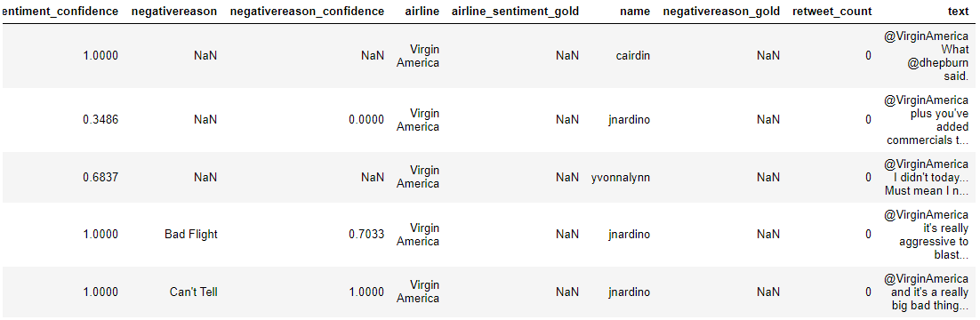This screenshot has height=320, width=980.
Task: Select tweet text 'really big bad thing'
Action: click(x=927, y=292)
